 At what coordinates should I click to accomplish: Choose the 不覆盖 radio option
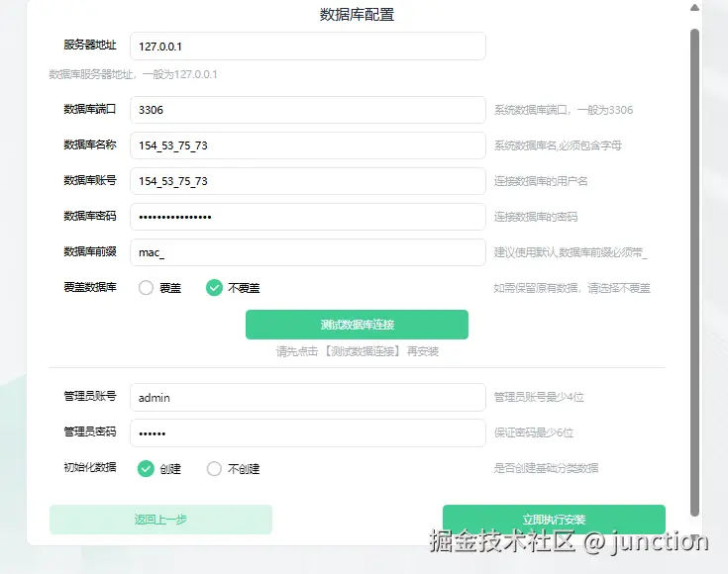click(214, 288)
